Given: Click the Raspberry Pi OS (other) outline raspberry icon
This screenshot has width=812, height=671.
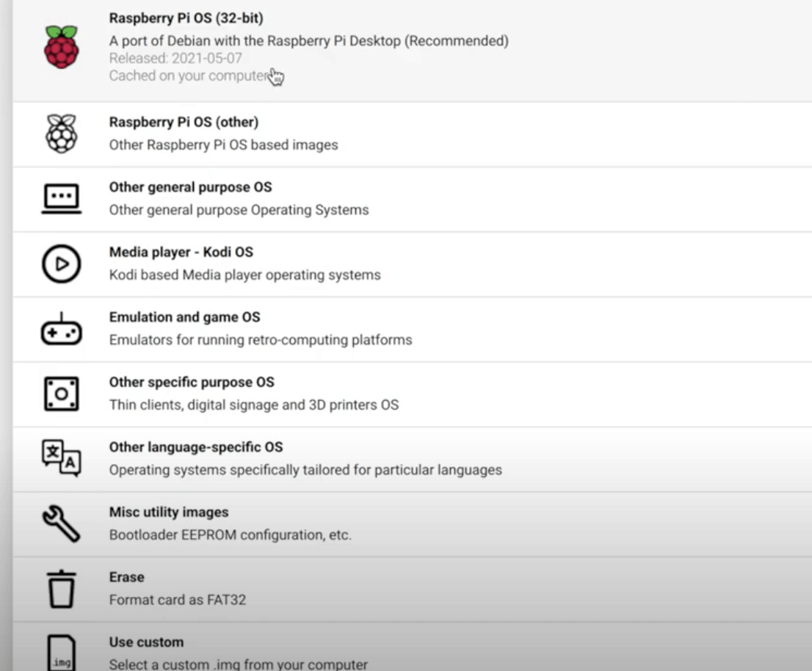Looking at the screenshot, I should point(61,134).
